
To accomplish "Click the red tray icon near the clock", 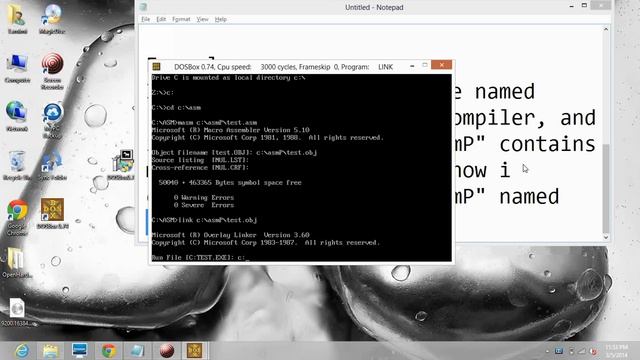I will [x=593, y=351].
